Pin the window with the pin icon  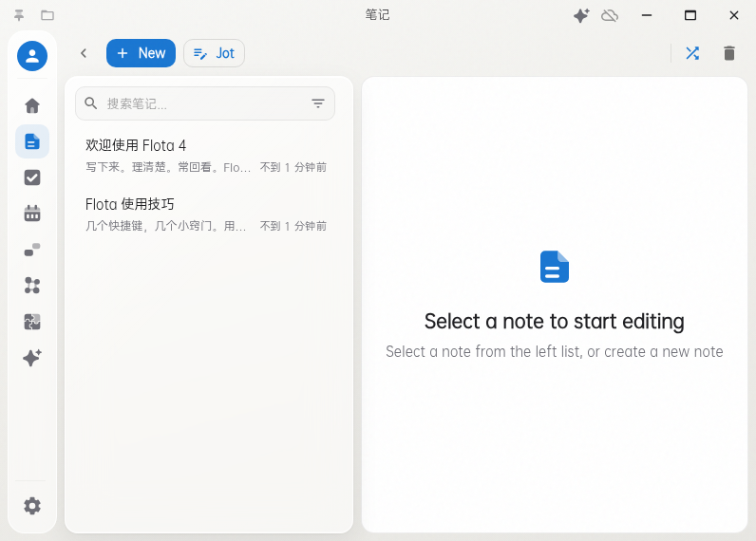(x=19, y=15)
